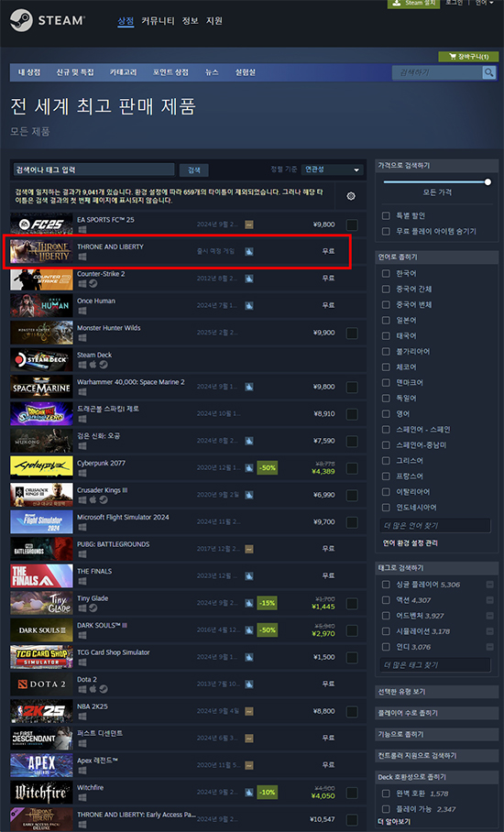Click the Steam logo icon
This screenshot has height=832, width=504.
[x=21, y=21]
